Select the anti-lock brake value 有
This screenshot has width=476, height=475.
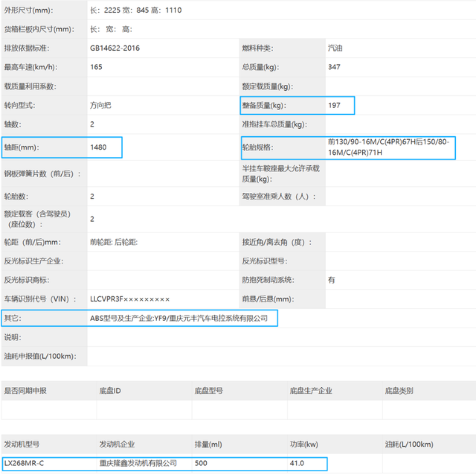pyautogui.click(x=331, y=280)
